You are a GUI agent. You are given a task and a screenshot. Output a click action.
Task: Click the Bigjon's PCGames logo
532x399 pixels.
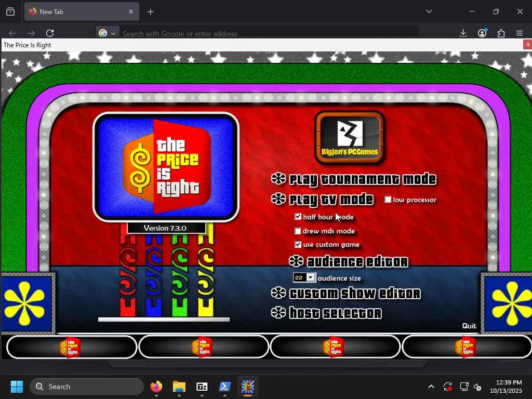350,137
